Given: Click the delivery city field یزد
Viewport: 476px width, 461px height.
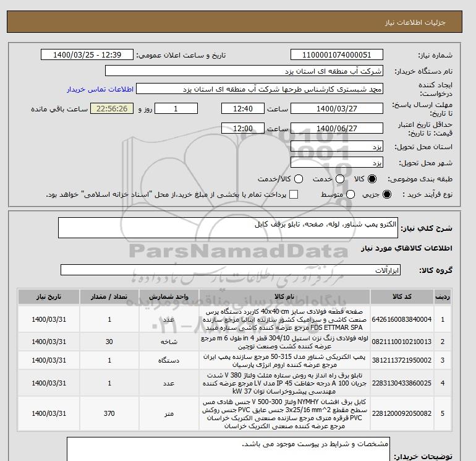Looking at the screenshot, I should (x=337, y=162).
